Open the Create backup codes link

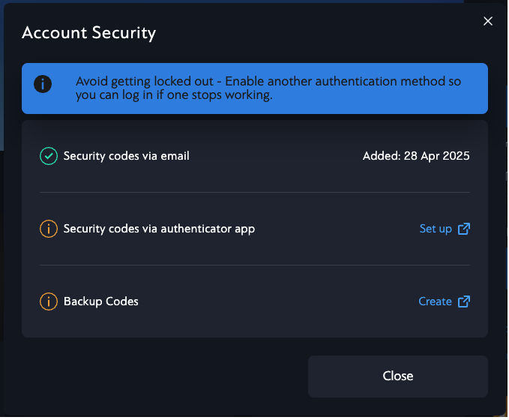point(435,301)
